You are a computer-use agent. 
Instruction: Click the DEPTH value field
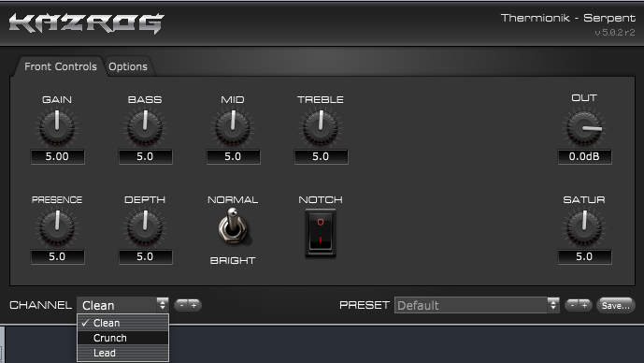click(x=145, y=256)
